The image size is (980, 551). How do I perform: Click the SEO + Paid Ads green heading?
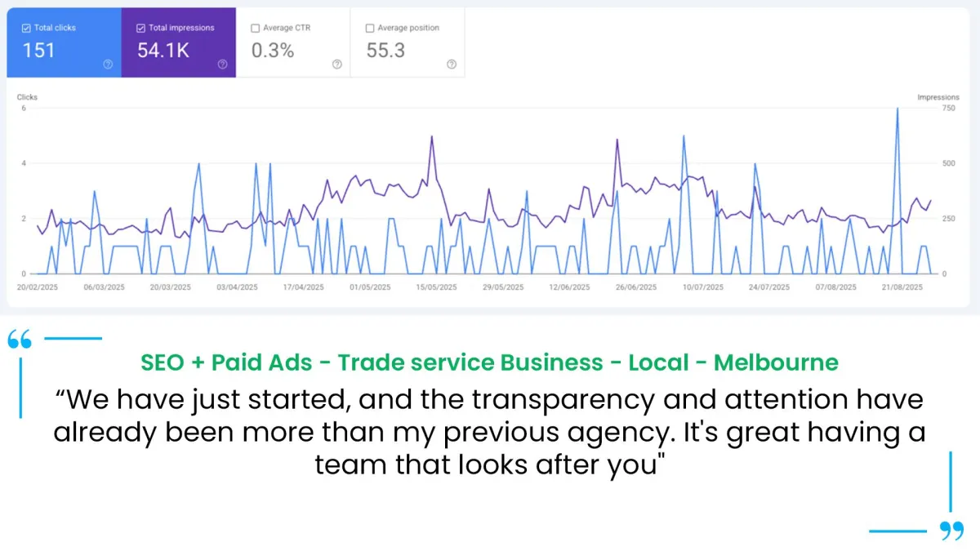coord(489,362)
